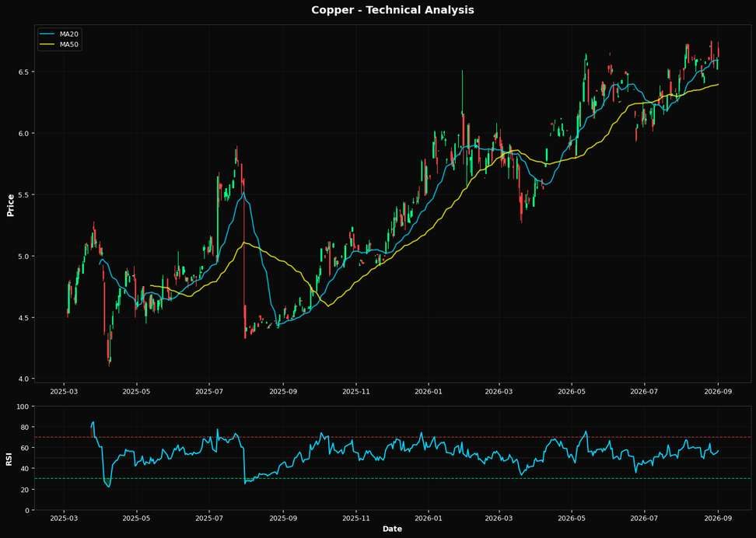Click the 2026-03 date label under RSI panel
This screenshot has height=538, width=756.
(x=499, y=519)
